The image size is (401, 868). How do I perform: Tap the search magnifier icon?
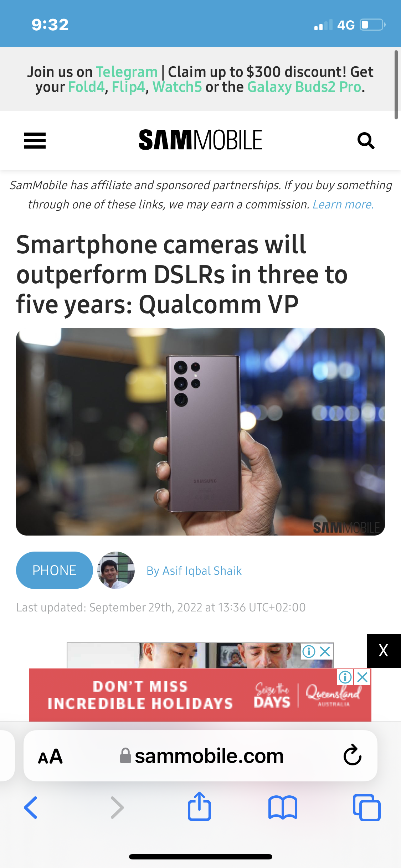(x=366, y=141)
